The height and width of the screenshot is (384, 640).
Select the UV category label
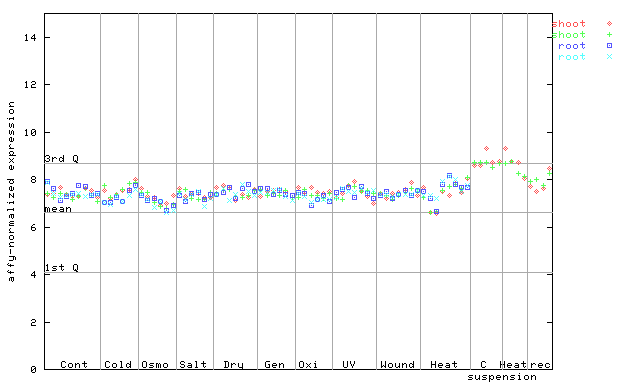click(x=349, y=364)
